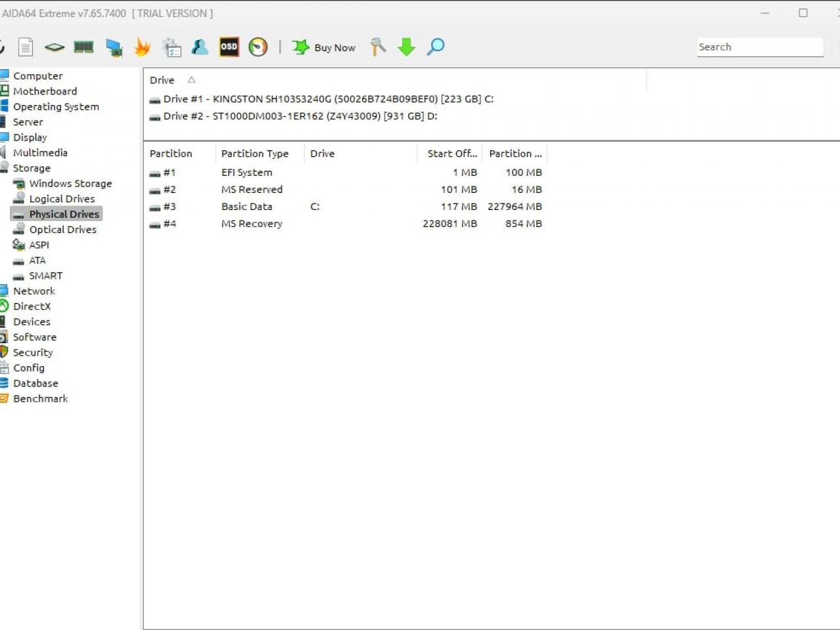Viewport: 840px width, 630px height.
Task: Click the CPU chip toolbar icon
Action: click(x=54, y=47)
